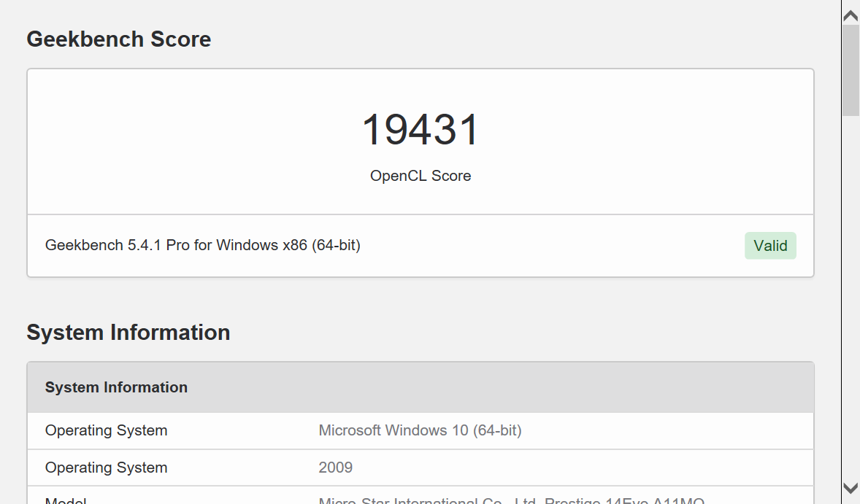Select the Microsoft Windows 10 (64-bit) value

(420, 430)
